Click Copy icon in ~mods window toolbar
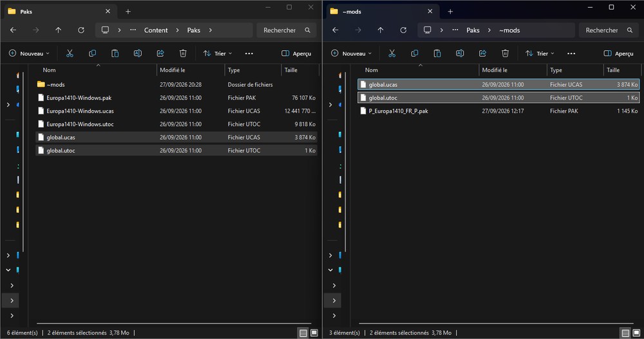 414,53
